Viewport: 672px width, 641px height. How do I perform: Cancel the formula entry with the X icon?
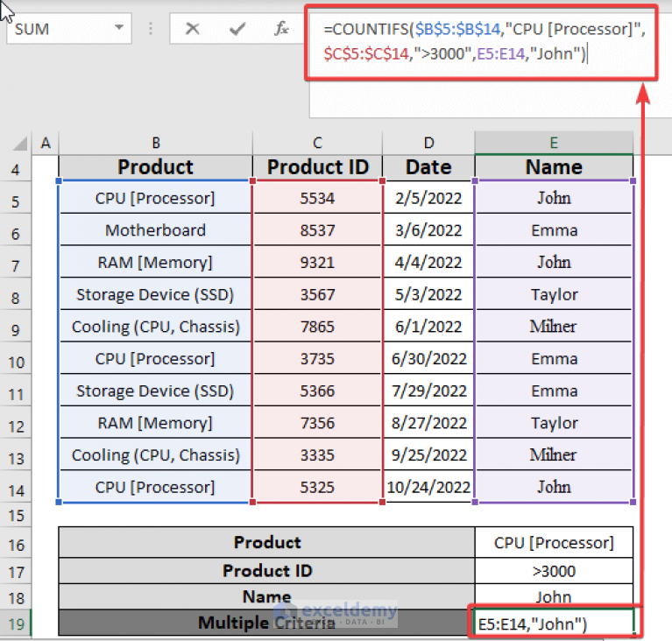pos(193,29)
